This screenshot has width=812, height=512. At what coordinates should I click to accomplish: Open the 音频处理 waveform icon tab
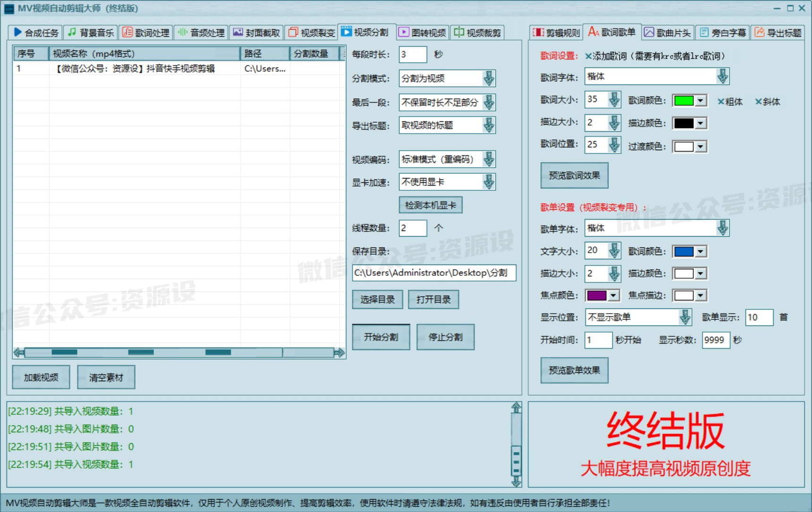click(x=201, y=33)
